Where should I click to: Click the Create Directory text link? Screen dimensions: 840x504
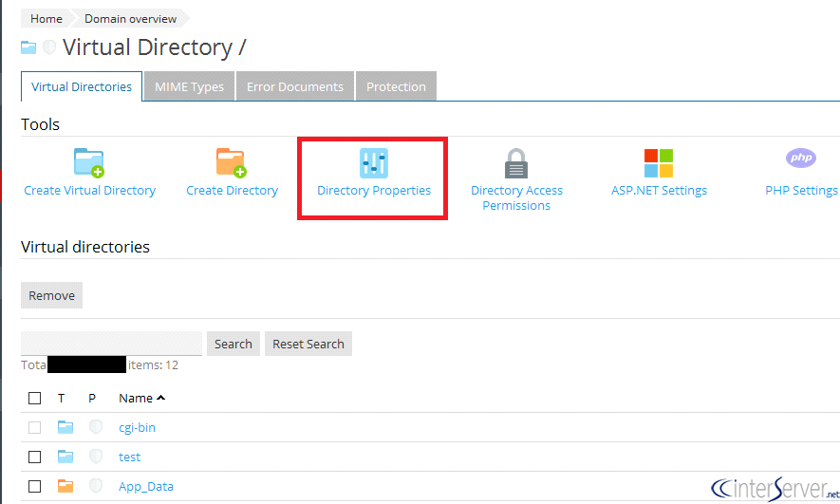(x=232, y=190)
